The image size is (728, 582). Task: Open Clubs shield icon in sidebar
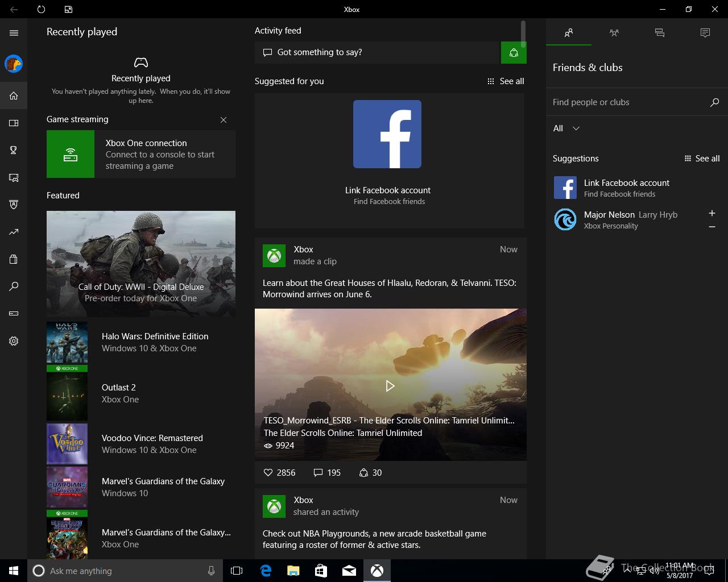coord(14,205)
